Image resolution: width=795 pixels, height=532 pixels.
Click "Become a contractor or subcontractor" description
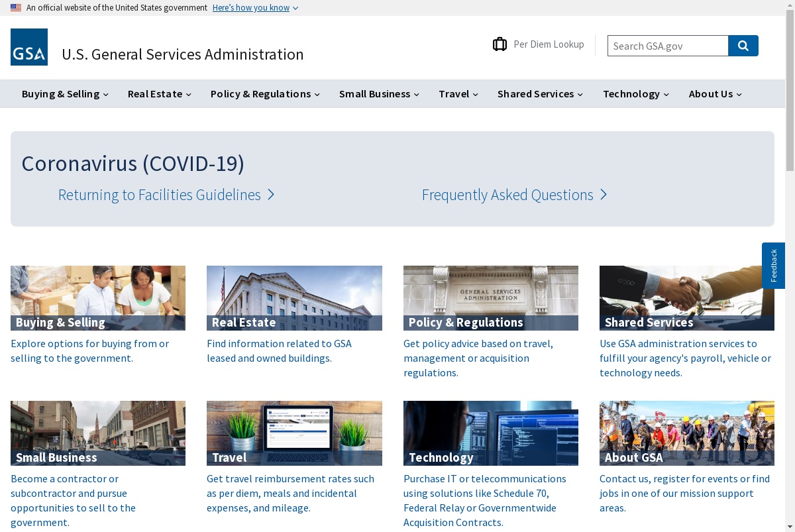pyautogui.click(x=74, y=500)
